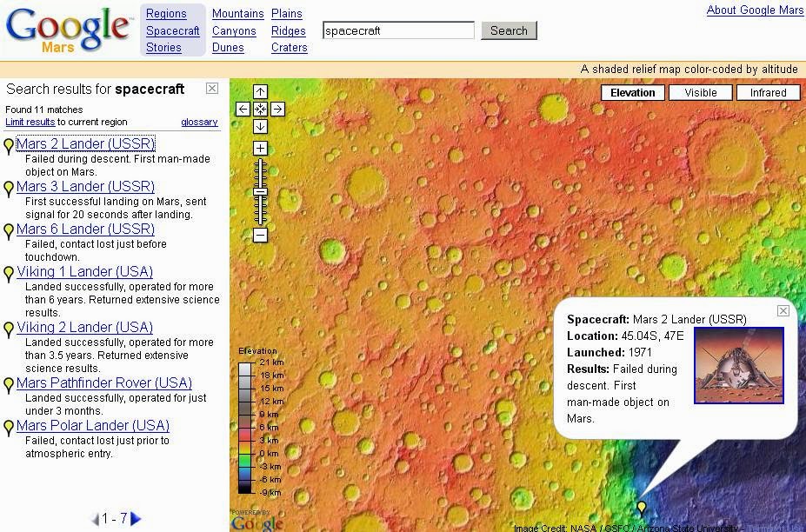This screenshot has height=532, width=806.
Task: Show Mountains on the map
Action: coord(238,14)
